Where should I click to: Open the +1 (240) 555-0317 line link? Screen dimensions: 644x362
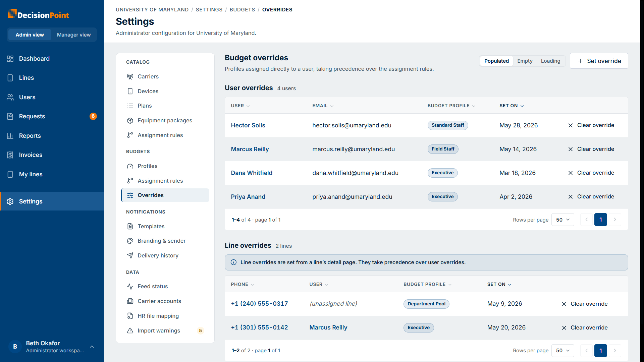(259, 304)
